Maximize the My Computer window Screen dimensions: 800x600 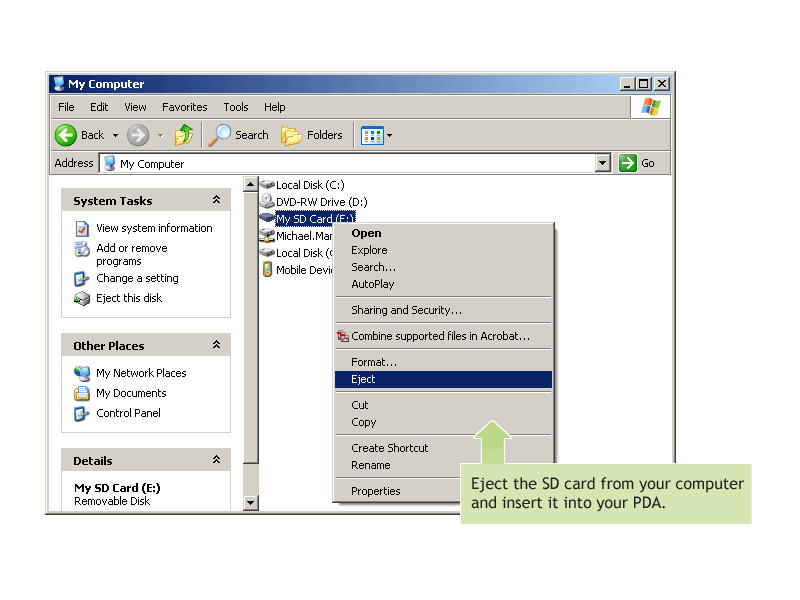click(644, 84)
